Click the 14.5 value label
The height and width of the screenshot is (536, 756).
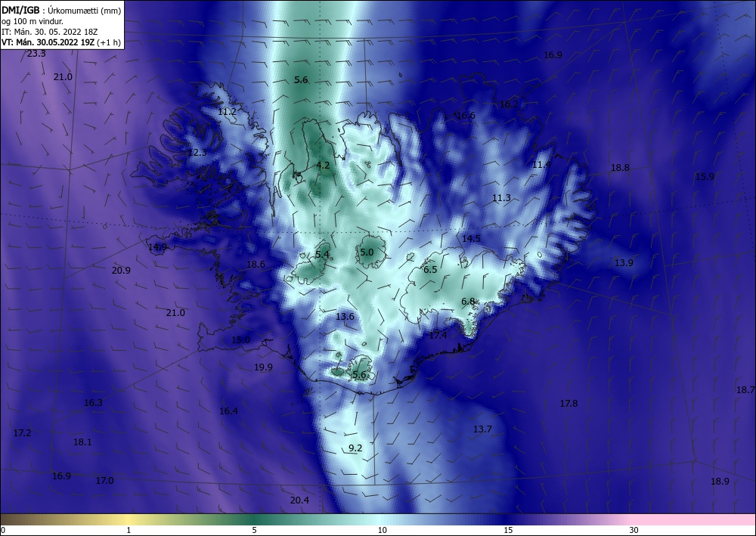[471, 239]
